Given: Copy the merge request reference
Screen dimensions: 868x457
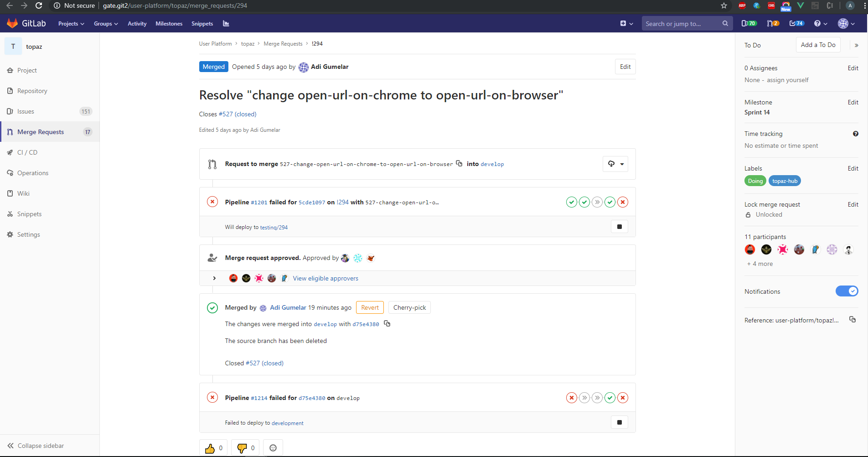Looking at the screenshot, I should point(852,320).
